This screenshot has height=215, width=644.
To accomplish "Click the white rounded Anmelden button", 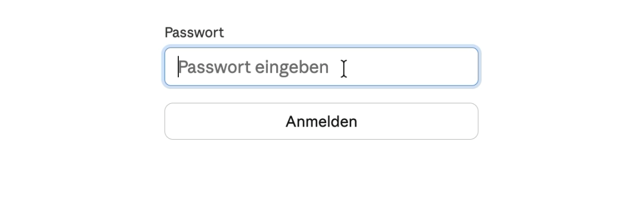I will 321,121.
